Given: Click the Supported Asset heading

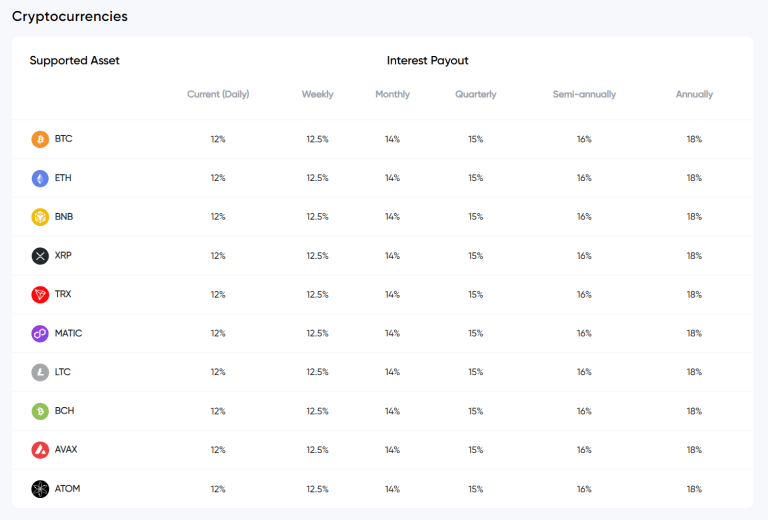Looking at the screenshot, I should (x=74, y=61).
